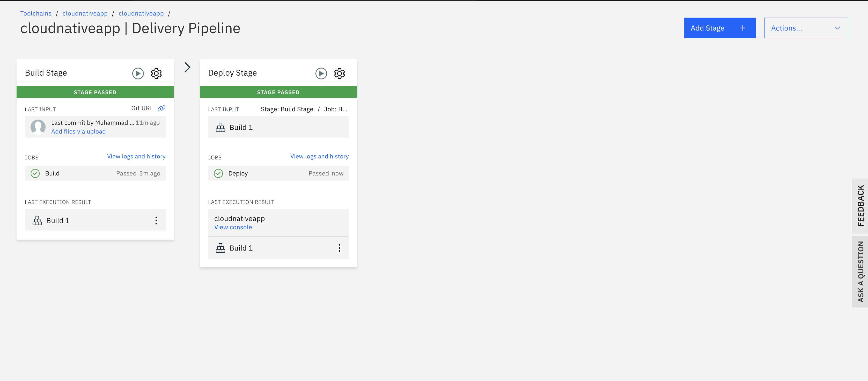The height and width of the screenshot is (381, 868).
Task: Click the Build job passed checkmark icon
Action: point(35,173)
